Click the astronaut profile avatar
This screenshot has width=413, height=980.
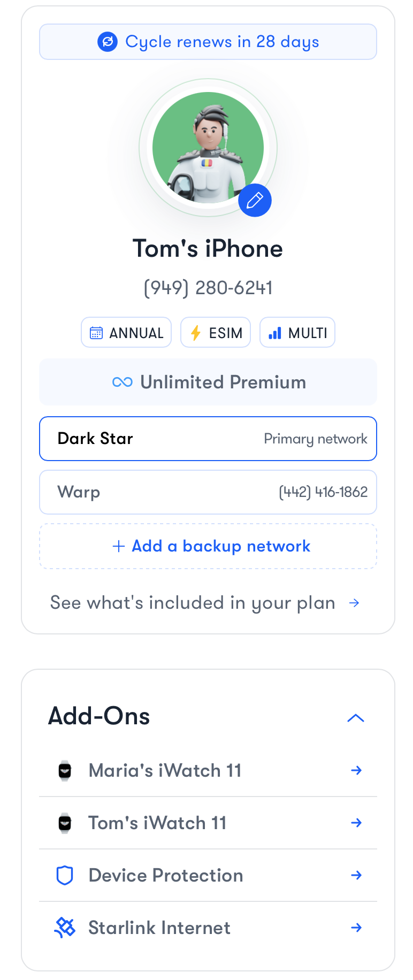(x=208, y=148)
